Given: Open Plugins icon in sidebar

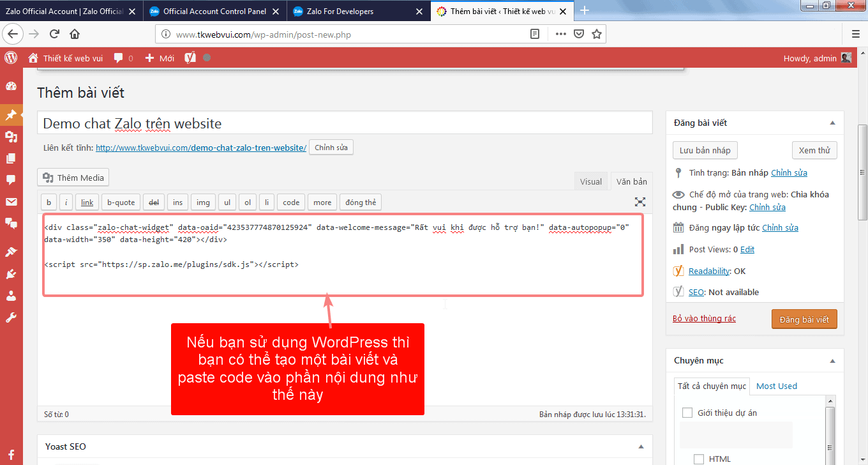Looking at the screenshot, I should 11,274.
